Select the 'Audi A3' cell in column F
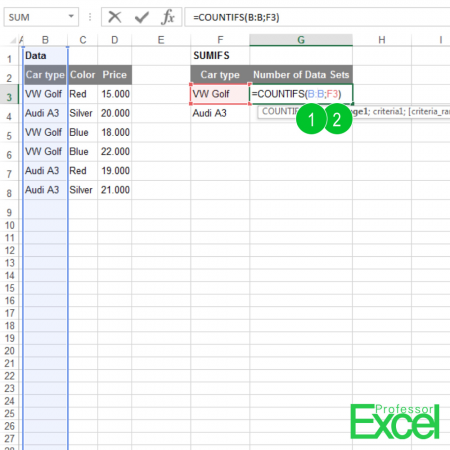 [220, 113]
